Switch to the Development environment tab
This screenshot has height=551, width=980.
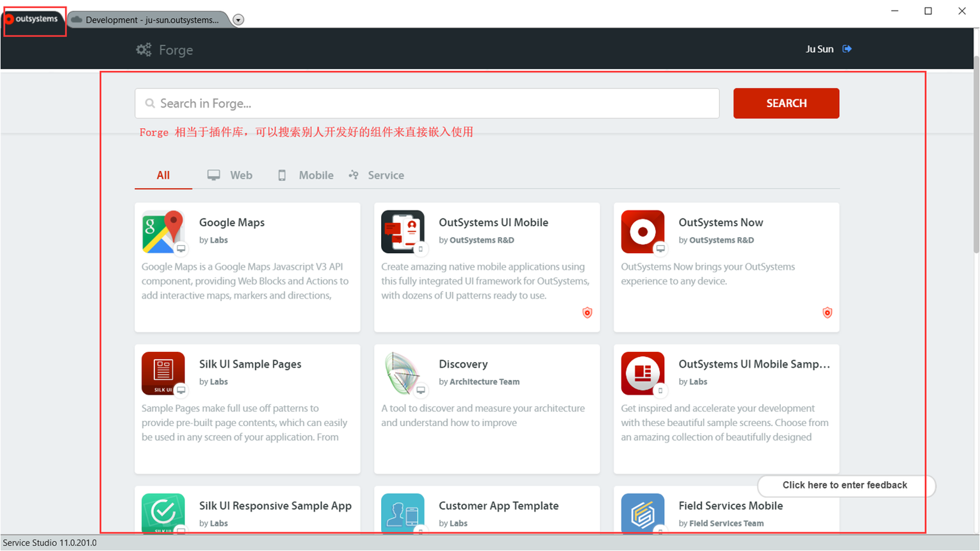[148, 20]
